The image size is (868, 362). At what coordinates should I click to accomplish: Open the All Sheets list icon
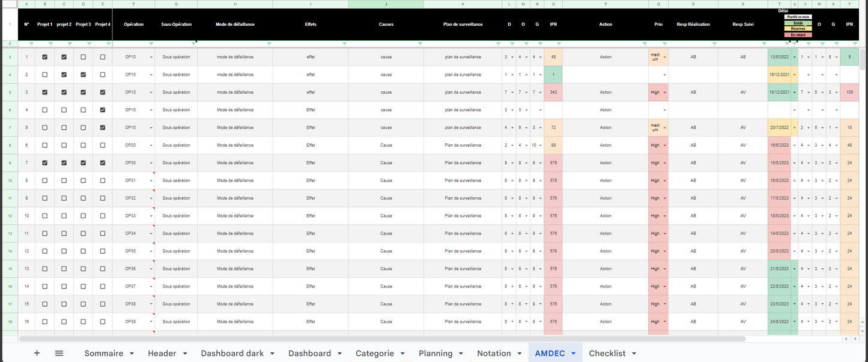point(59,353)
